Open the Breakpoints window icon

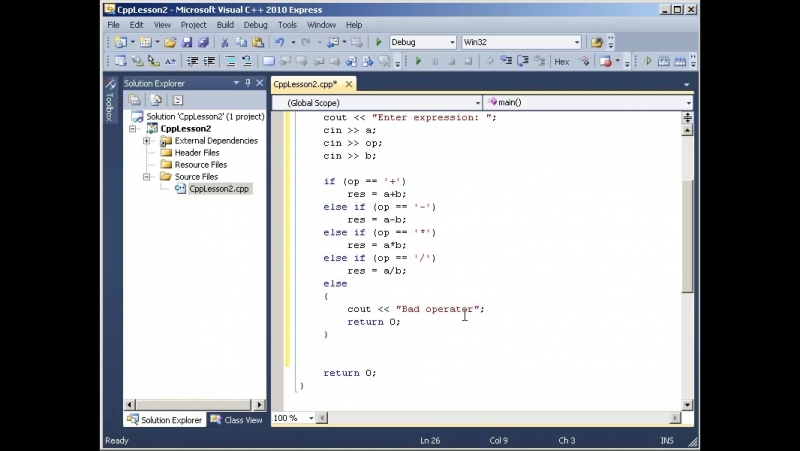606,61
